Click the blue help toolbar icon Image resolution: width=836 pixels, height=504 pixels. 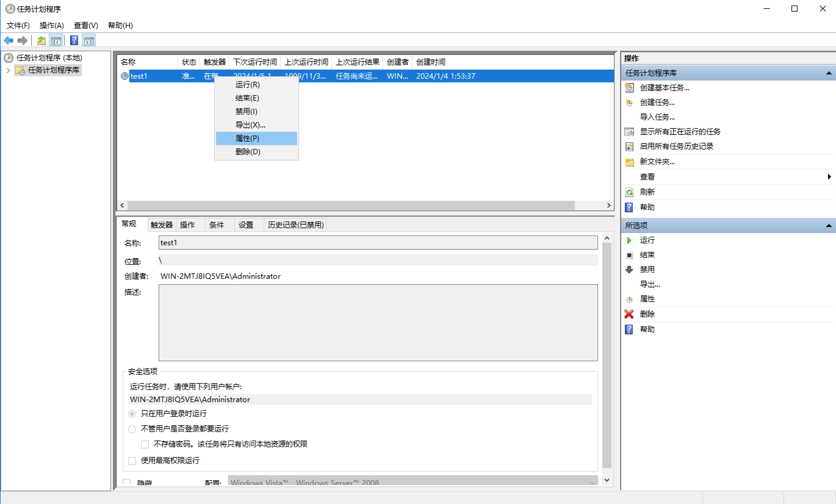pyautogui.click(x=74, y=41)
